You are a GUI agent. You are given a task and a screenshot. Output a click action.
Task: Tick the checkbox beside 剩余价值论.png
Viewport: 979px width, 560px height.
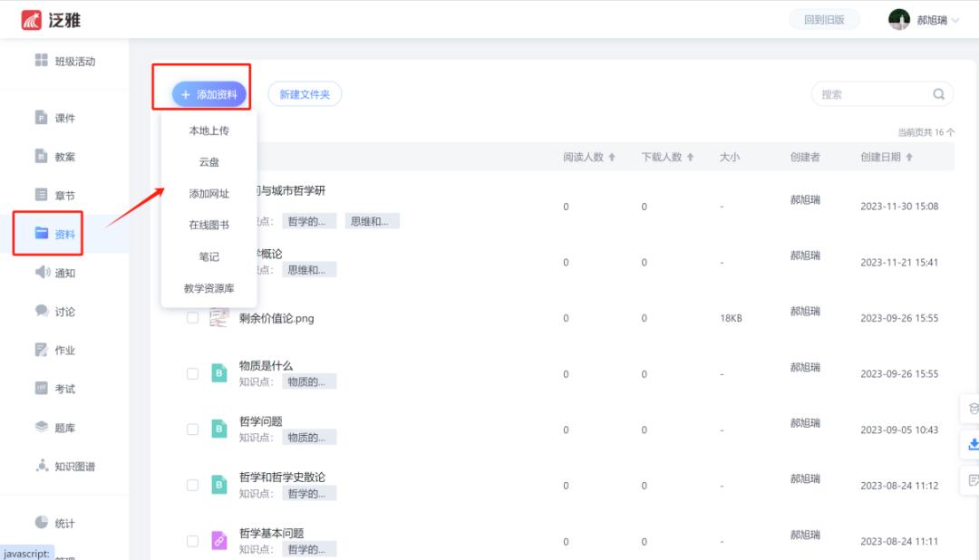point(192,318)
